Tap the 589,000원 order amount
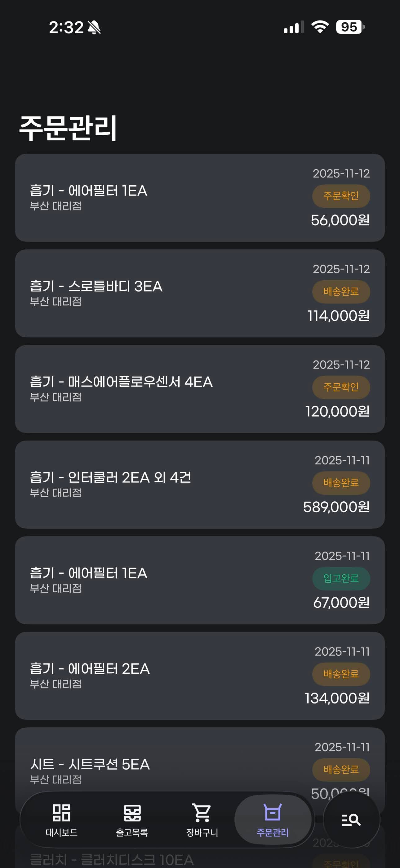 [336, 507]
